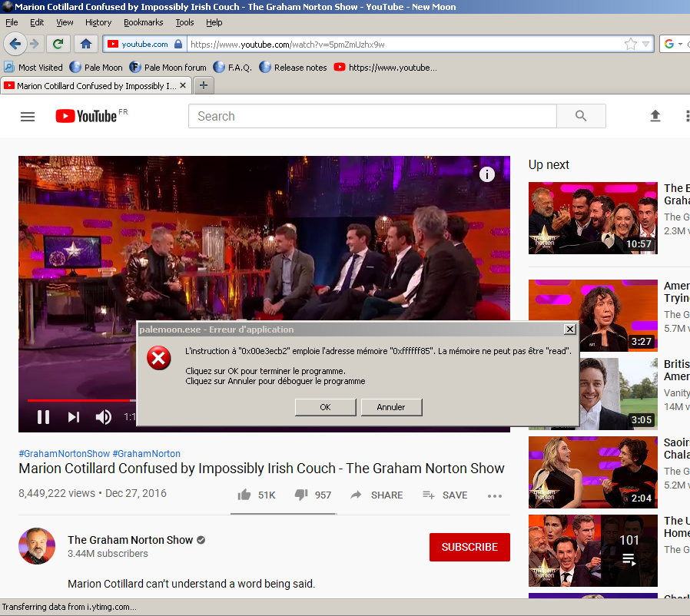The width and height of the screenshot is (690, 616).
Task: Seek on the red video progress bar
Action: (81, 400)
